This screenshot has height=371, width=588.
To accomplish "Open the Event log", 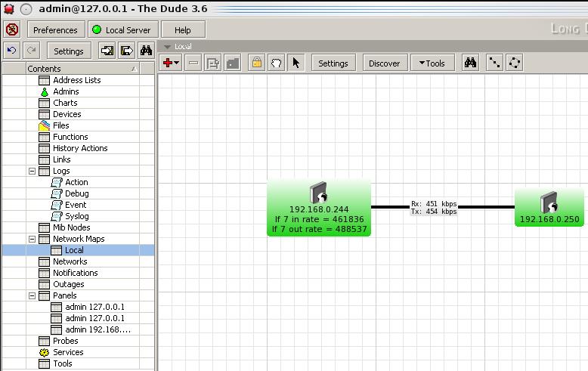I will tap(76, 205).
